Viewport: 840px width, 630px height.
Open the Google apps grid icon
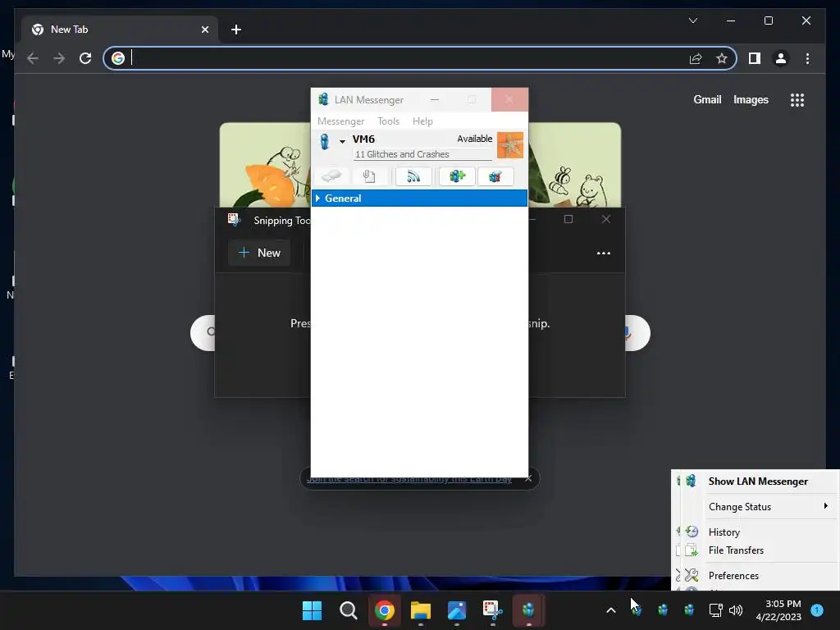797,100
